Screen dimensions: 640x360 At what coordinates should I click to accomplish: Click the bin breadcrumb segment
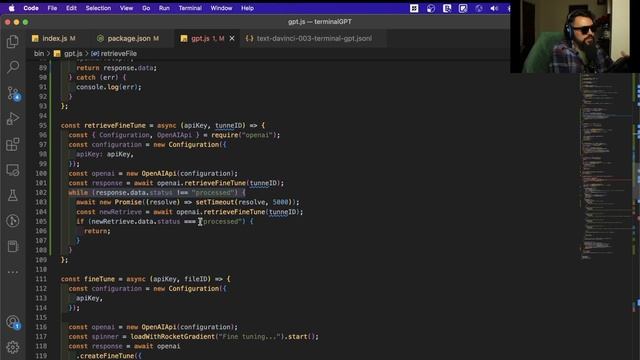(x=39, y=53)
